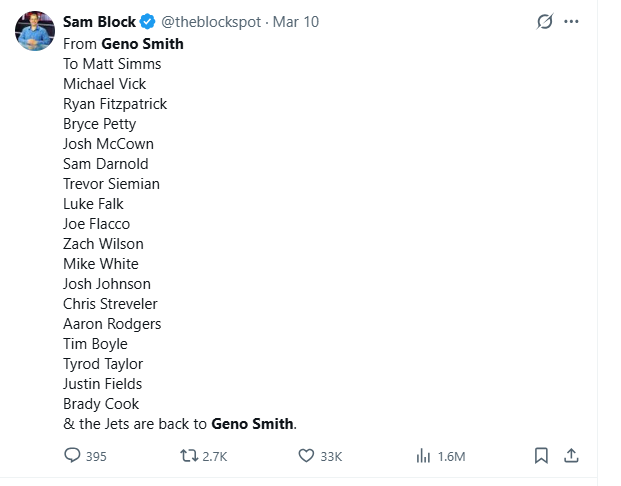The width and height of the screenshot is (621, 486).
Task: Bookmark this post by Sam Block
Action: tap(541, 456)
